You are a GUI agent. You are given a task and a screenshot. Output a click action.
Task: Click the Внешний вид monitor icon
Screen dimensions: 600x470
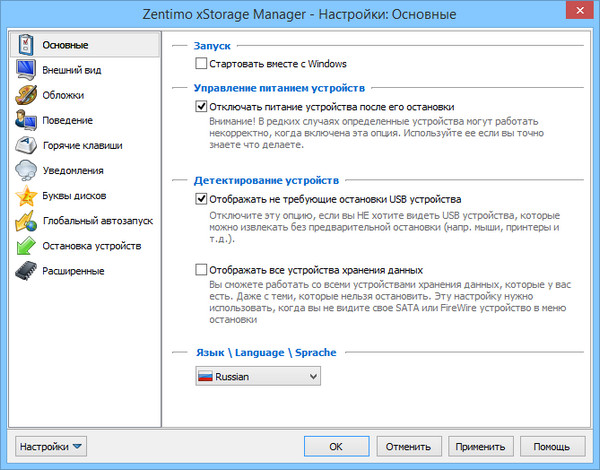pos(26,70)
